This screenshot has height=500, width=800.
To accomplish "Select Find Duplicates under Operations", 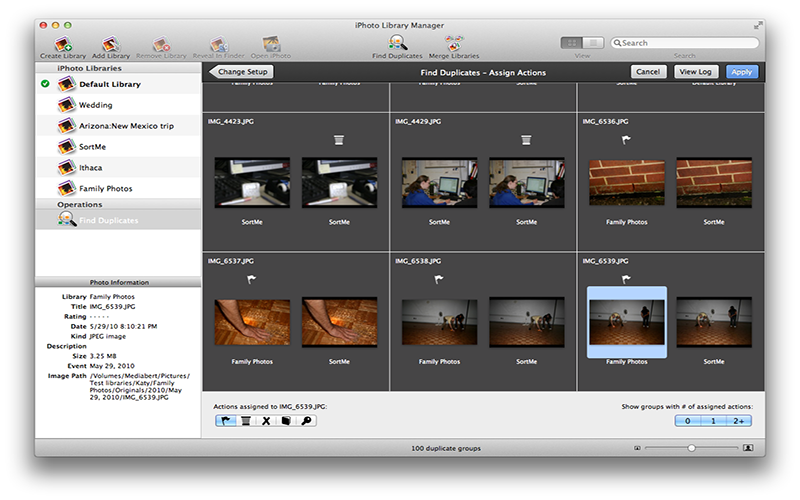I will (x=118, y=220).
